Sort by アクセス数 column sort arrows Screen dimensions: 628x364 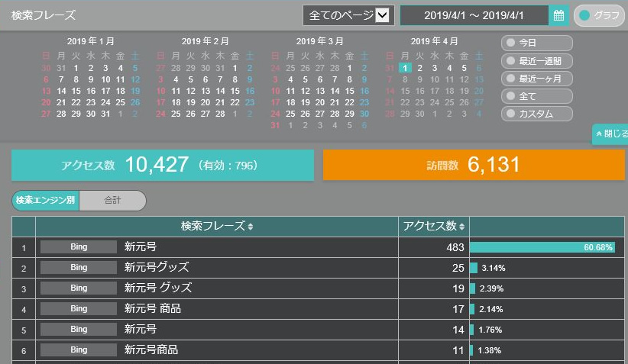462,227
